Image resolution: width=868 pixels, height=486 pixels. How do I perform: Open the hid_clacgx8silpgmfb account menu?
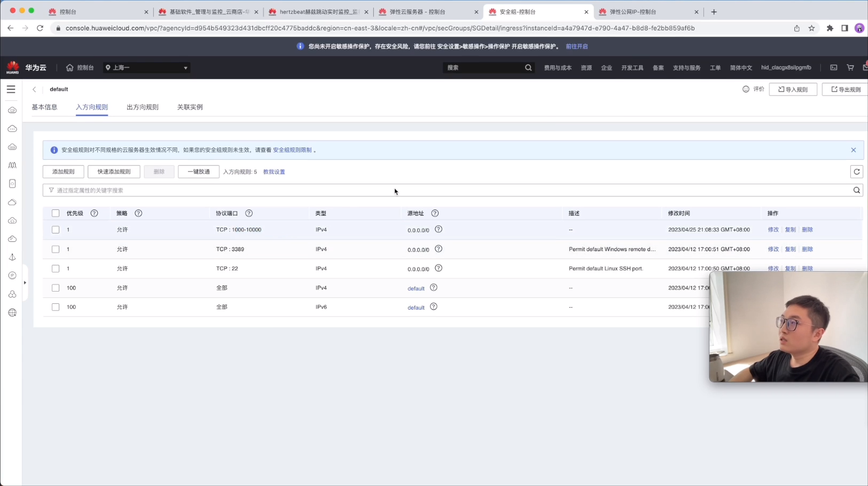pyautogui.click(x=786, y=68)
